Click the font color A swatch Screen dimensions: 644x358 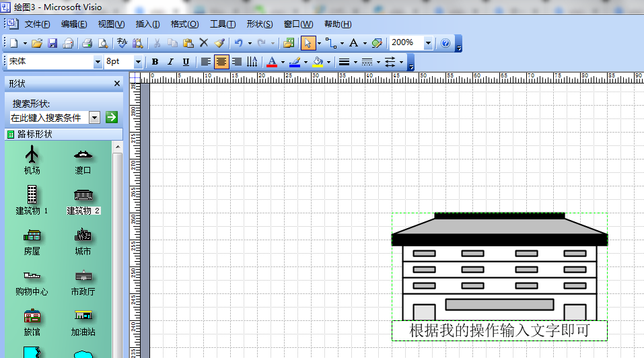(x=272, y=62)
